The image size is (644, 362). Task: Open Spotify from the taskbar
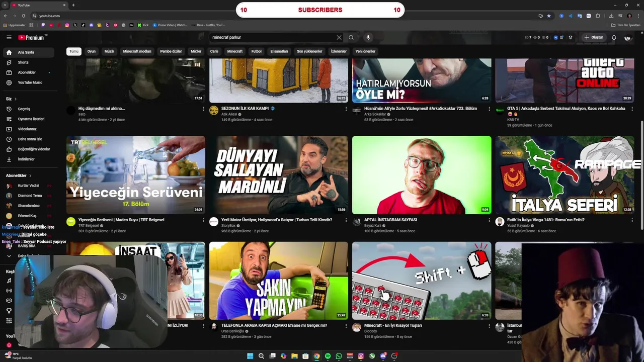[x=328, y=356]
